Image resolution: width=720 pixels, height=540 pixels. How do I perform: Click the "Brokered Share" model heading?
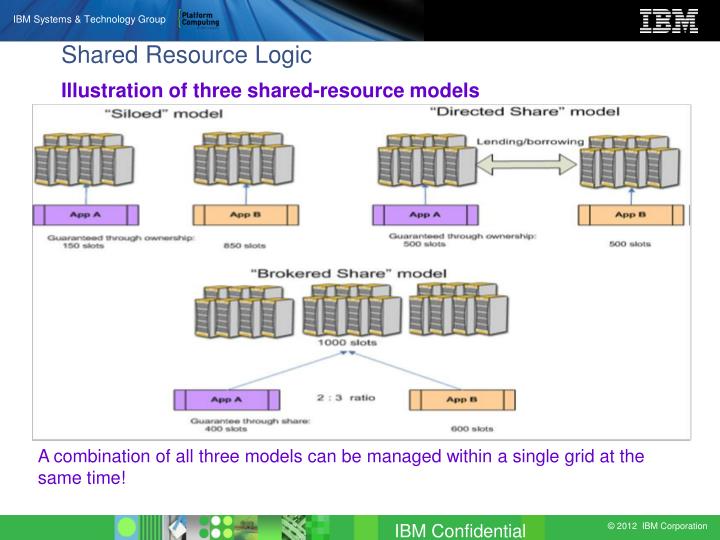pyautogui.click(x=349, y=274)
